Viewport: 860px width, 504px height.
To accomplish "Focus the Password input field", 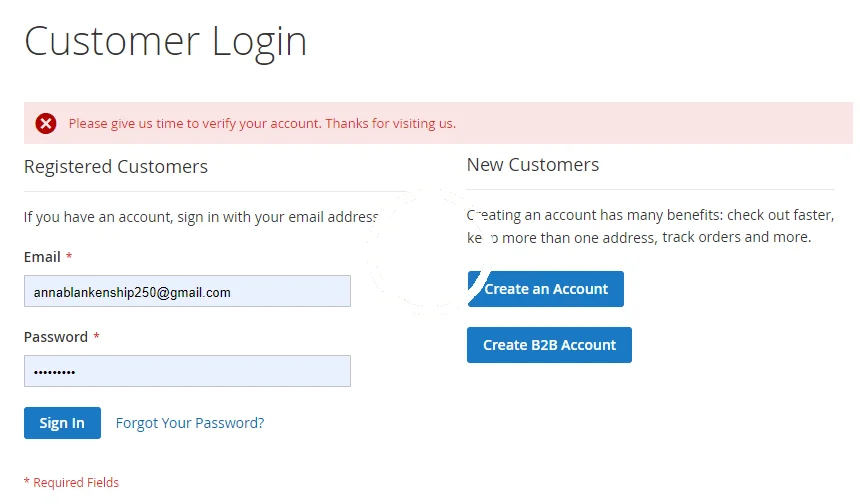I will pyautogui.click(x=187, y=372).
